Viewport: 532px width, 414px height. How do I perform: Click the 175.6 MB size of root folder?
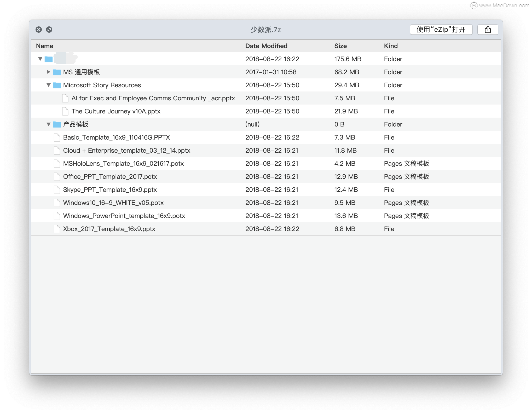click(348, 59)
